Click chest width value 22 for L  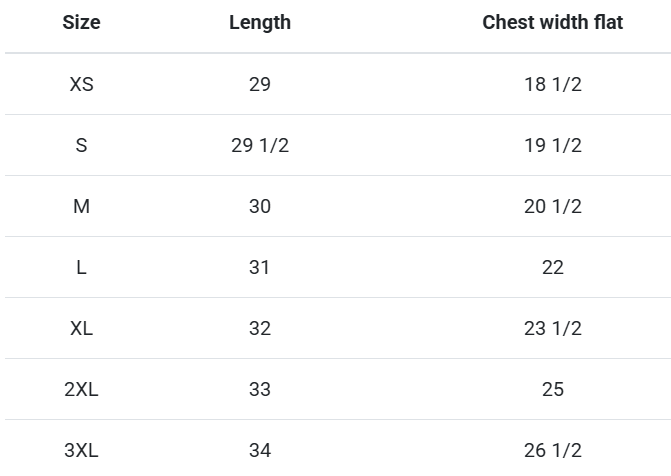click(x=552, y=267)
